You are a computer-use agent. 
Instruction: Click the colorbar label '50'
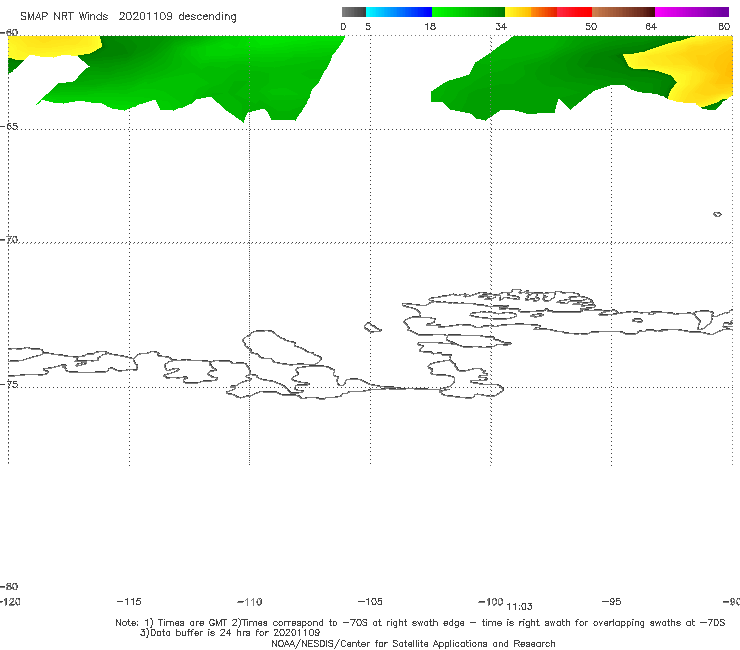coord(591,26)
